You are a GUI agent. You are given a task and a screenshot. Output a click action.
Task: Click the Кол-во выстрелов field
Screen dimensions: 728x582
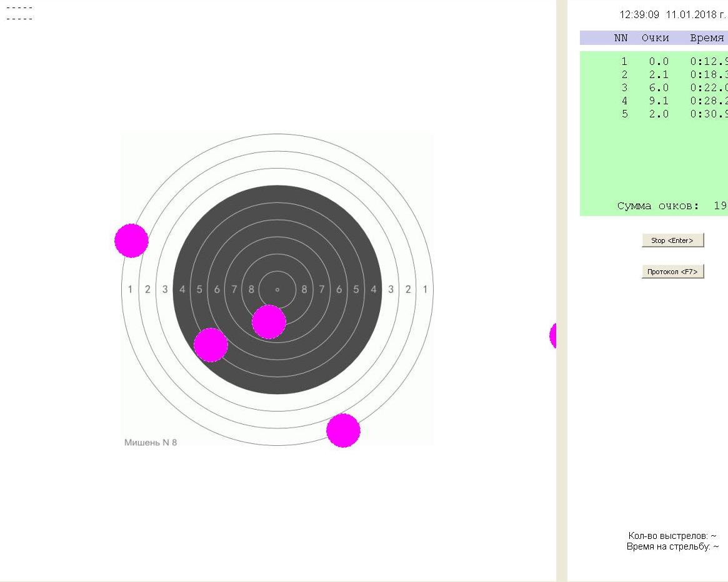pyautogui.click(x=672, y=536)
